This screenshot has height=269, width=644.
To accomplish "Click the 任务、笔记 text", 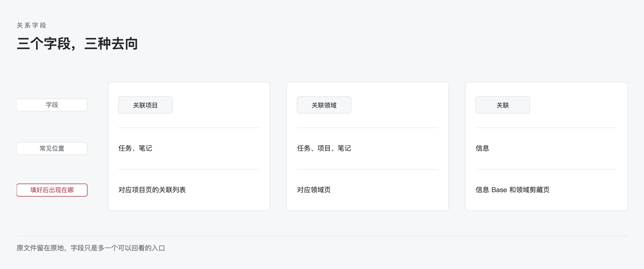I will (x=135, y=148).
